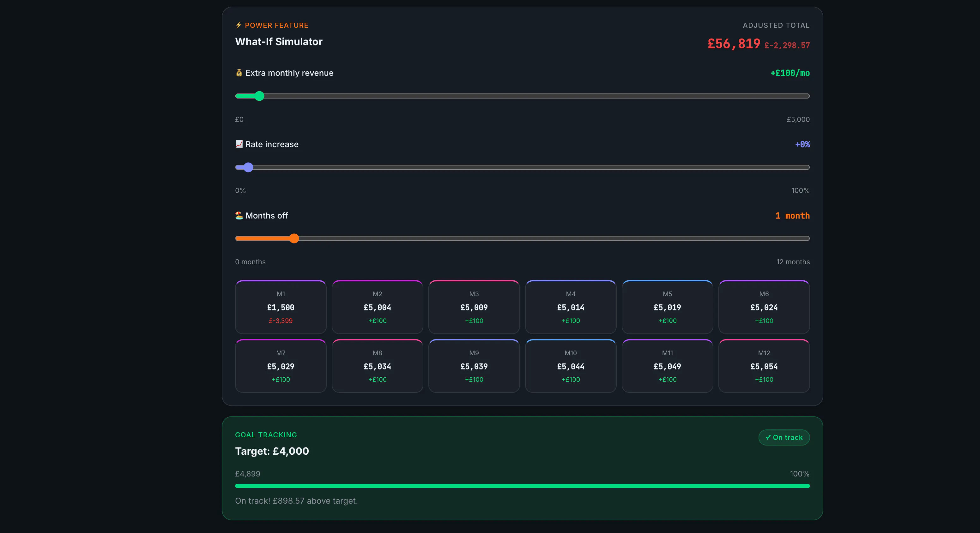The image size is (980, 533).
Task: Click the £0 minimum revenue label
Action: 239,119
